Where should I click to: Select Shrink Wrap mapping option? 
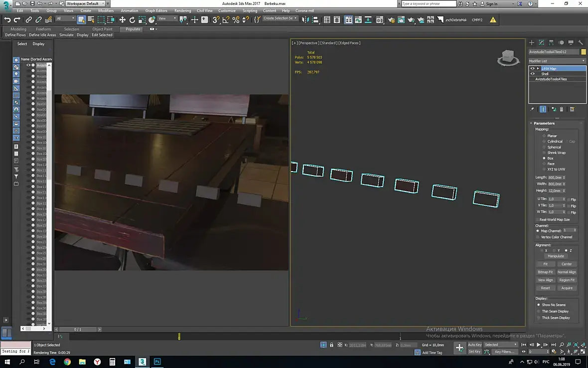[544, 153]
